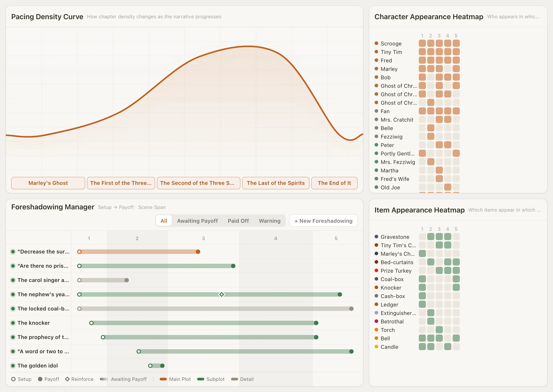Click status dot of "A word or two to" row
Image resolution: width=553 pixels, height=392 pixels.
(13, 351)
